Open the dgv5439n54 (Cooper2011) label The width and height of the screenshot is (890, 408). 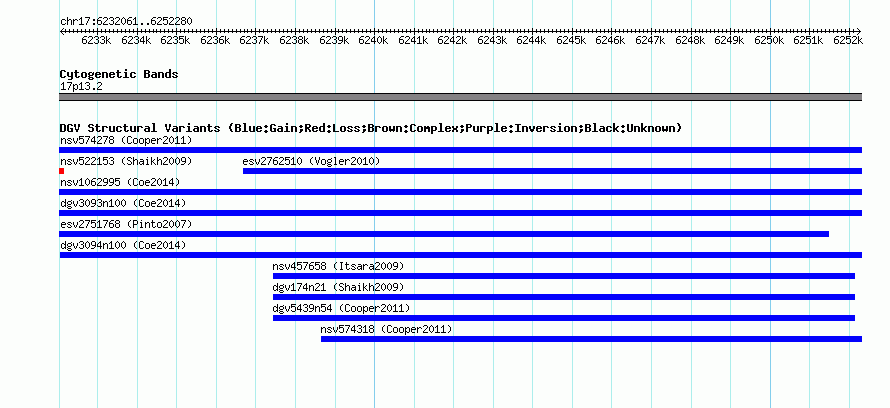click(341, 308)
